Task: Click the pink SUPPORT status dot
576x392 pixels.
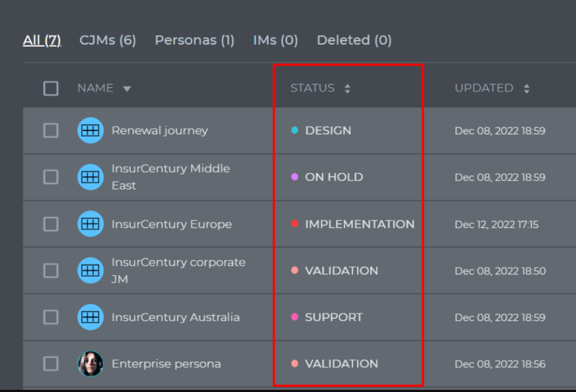Action: (x=295, y=317)
